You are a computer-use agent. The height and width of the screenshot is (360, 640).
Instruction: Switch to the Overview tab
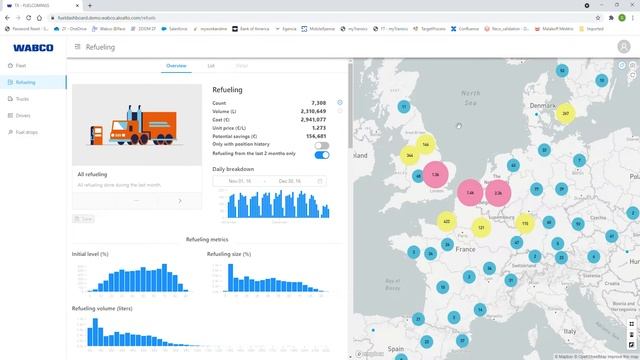(x=176, y=66)
